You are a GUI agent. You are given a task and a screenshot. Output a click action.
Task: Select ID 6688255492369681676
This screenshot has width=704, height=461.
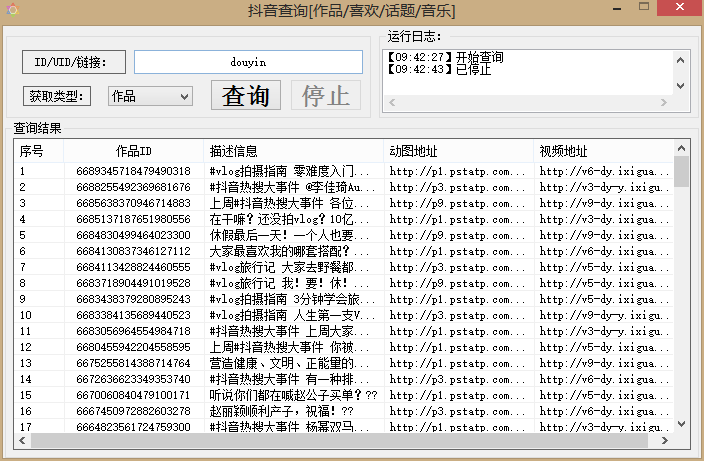133,187
